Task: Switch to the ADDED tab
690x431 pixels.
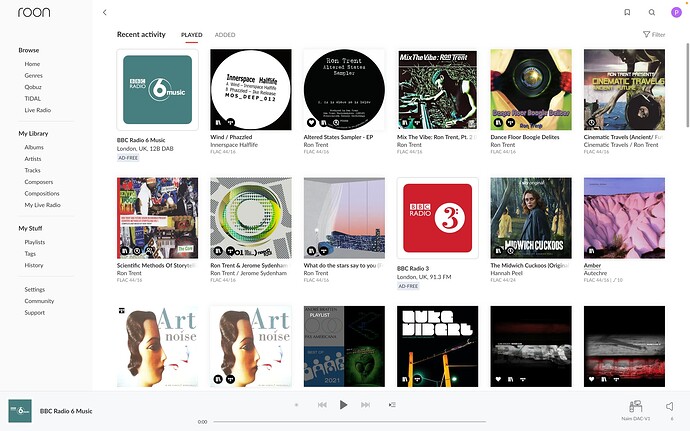Action: tap(225, 35)
